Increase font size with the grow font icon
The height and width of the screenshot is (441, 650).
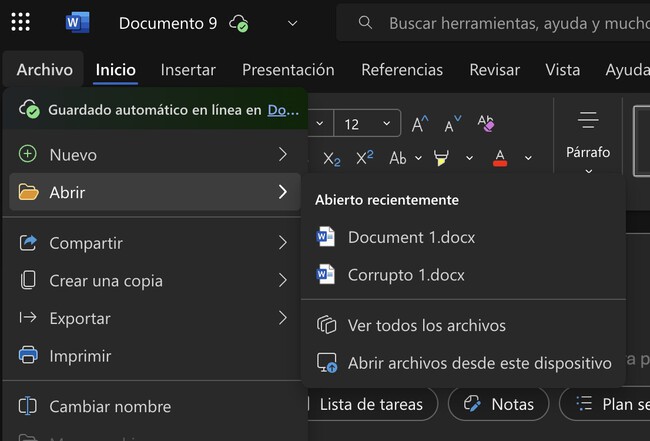click(x=420, y=124)
